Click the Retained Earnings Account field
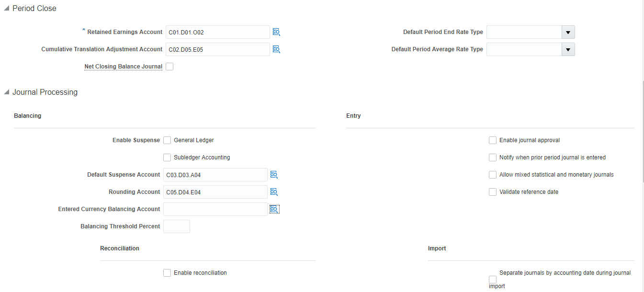This screenshot has width=644, height=292. (x=217, y=32)
